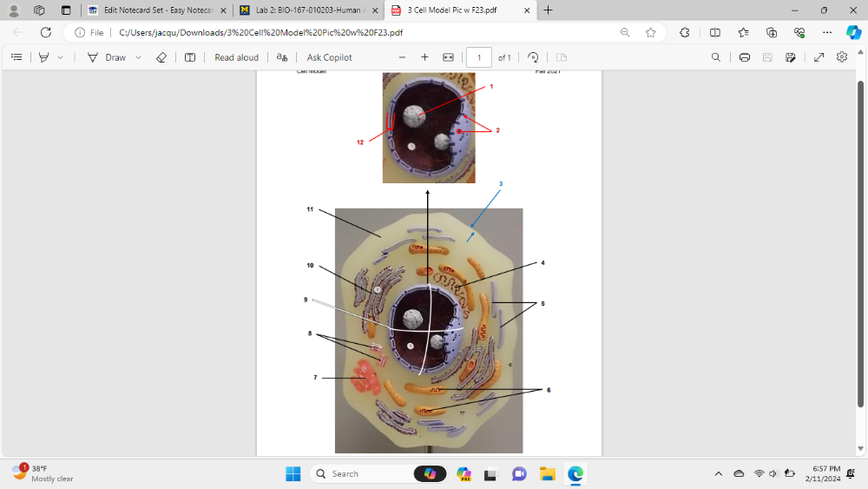Click the Fit to width button
868x489 pixels.
[448, 57]
